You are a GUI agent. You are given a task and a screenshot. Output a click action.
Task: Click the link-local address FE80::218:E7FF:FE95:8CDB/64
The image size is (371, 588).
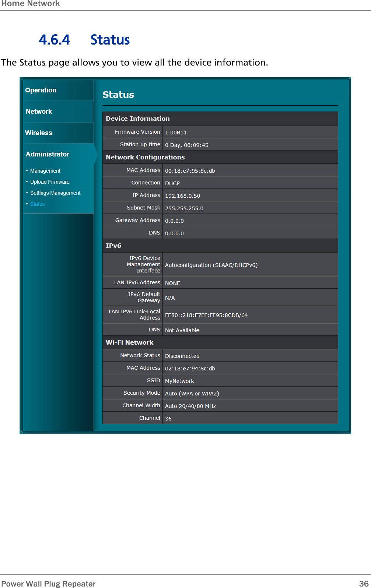tap(206, 315)
